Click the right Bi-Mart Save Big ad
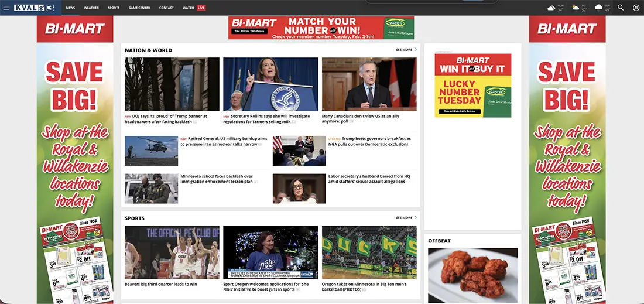644x304 pixels. [567, 160]
